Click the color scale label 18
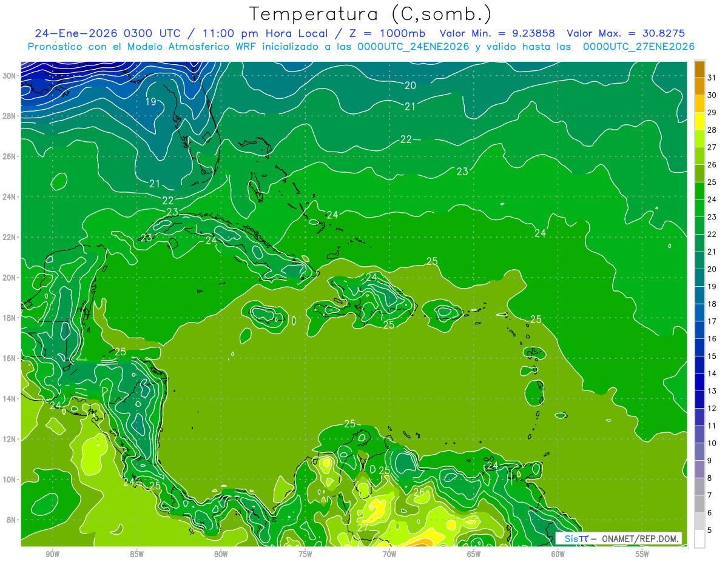Viewport: 728px width, 562px height. pyautogui.click(x=712, y=304)
